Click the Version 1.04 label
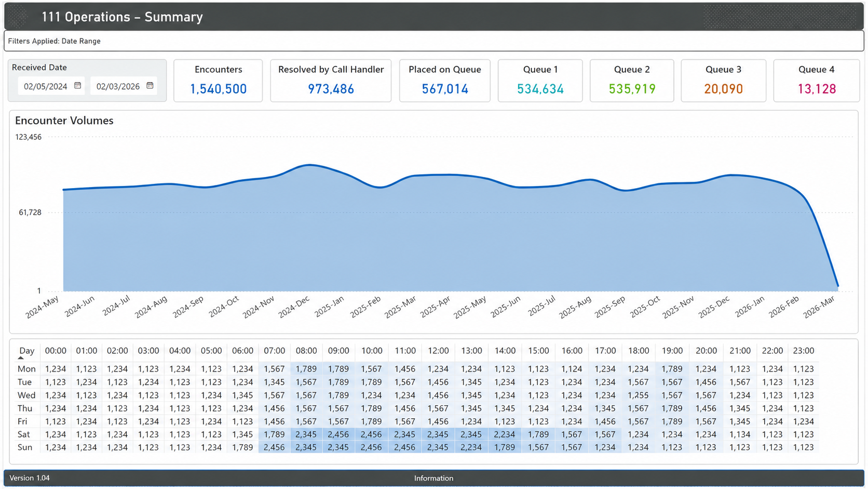This screenshot has width=868, height=489. tap(30, 478)
